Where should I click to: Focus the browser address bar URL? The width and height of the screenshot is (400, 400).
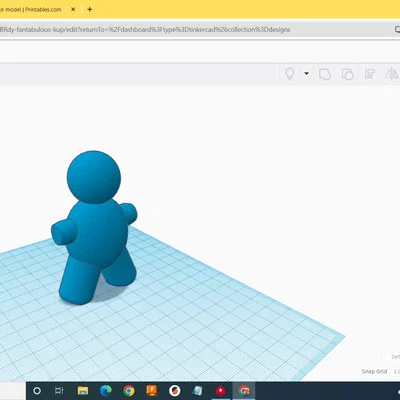click(x=145, y=30)
